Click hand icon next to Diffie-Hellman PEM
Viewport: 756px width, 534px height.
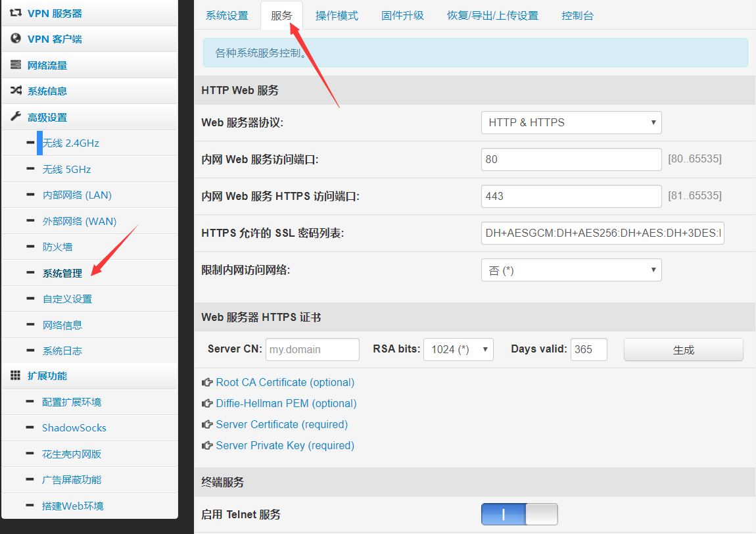click(x=207, y=403)
